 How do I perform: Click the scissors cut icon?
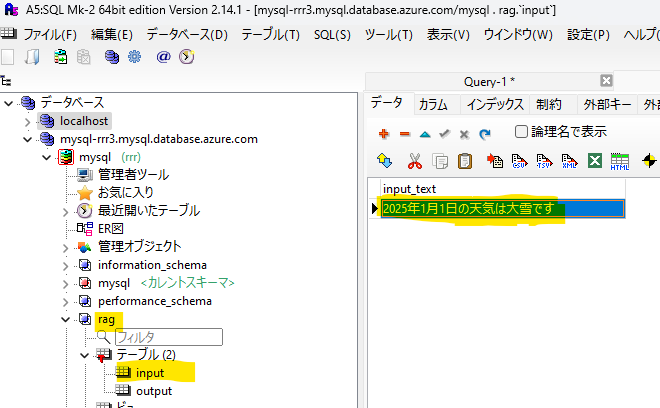coord(415,161)
